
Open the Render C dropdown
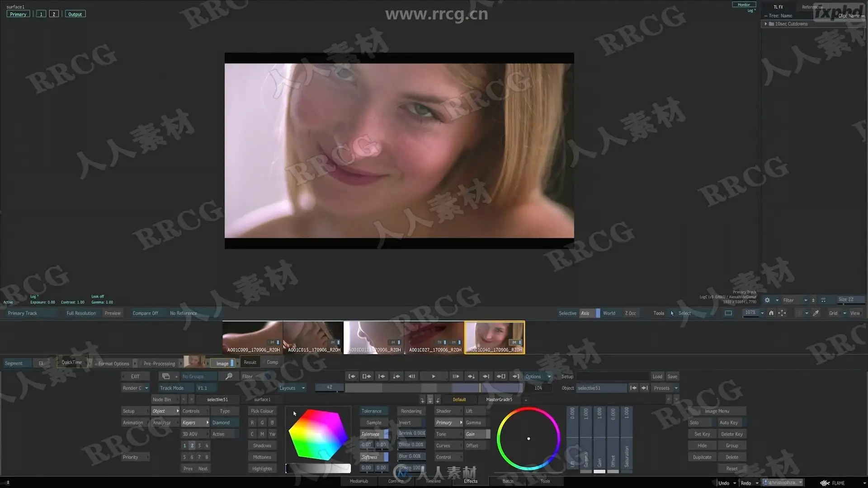pos(135,388)
